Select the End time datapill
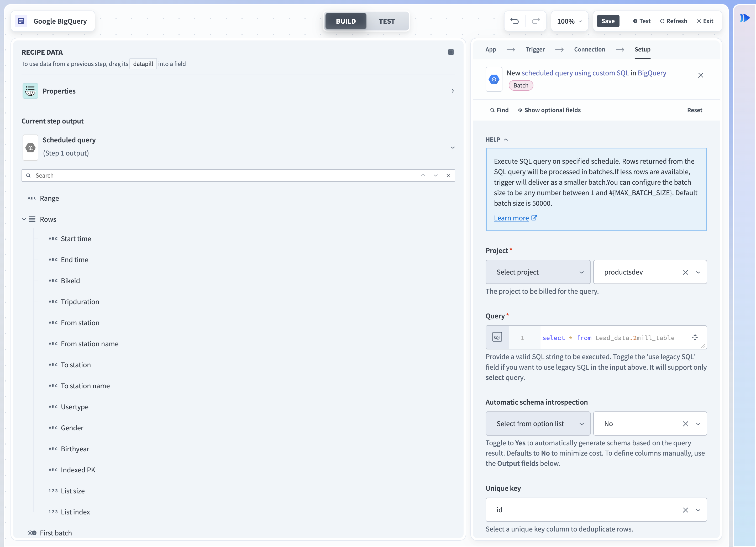 tap(74, 260)
